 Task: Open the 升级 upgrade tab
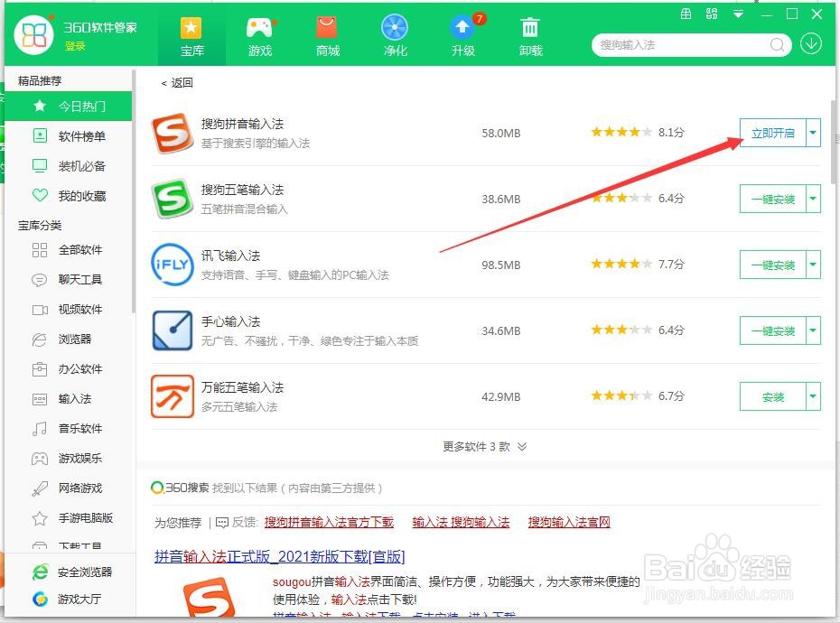(462, 36)
